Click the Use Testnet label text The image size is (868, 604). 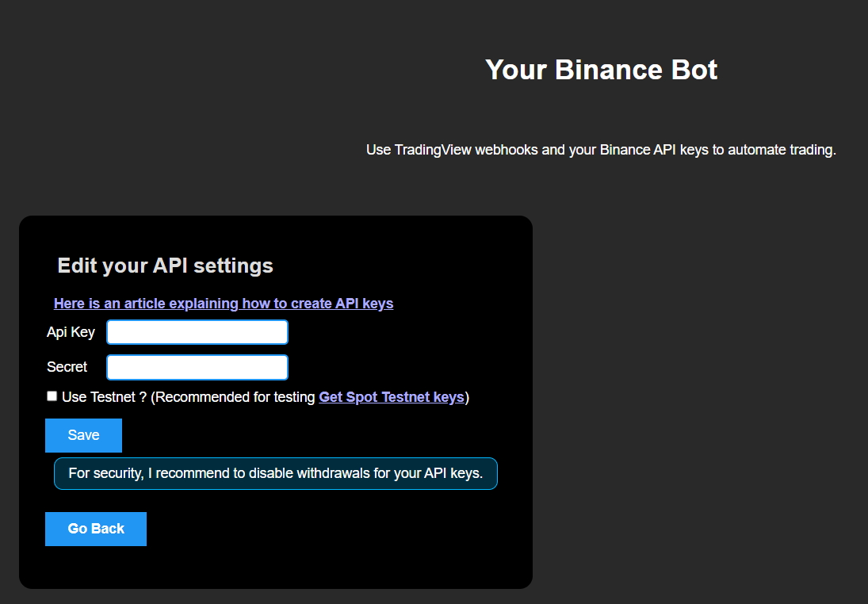[x=104, y=397]
